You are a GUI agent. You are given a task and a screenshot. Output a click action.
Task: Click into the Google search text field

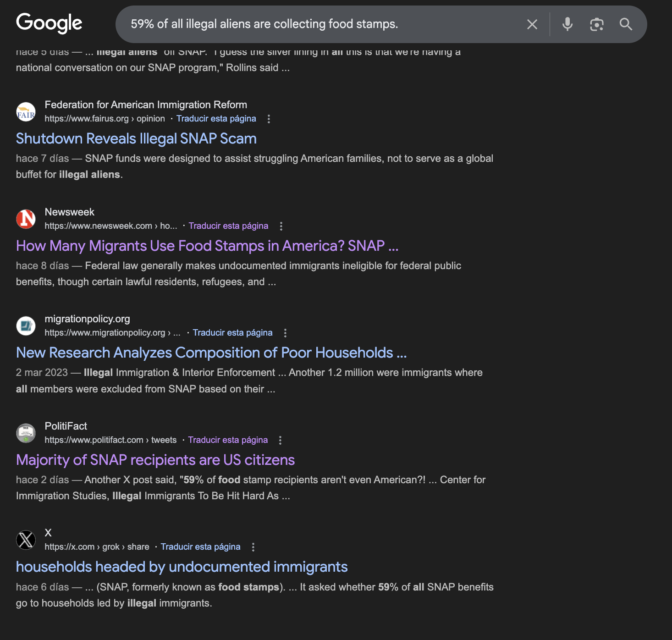(321, 24)
